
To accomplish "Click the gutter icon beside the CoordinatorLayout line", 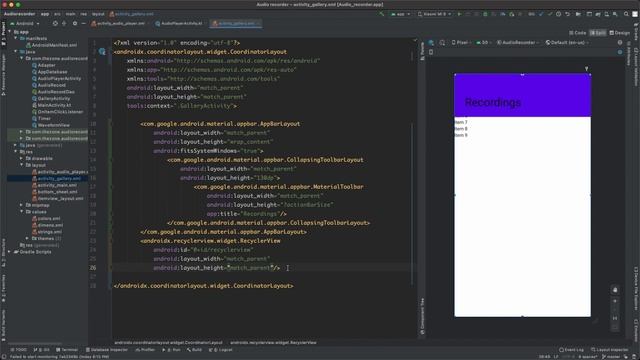I will [x=102, y=52].
